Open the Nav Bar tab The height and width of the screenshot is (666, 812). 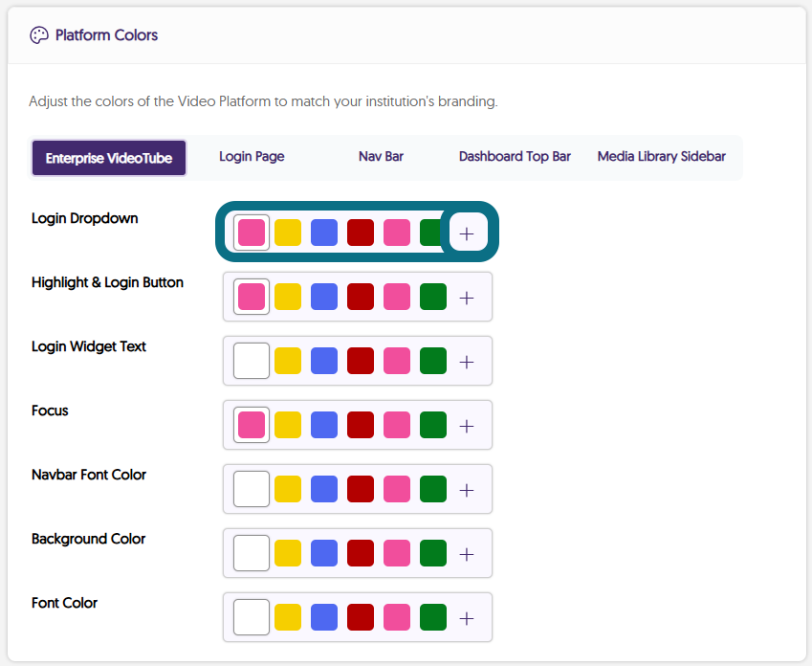pyautogui.click(x=382, y=157)
